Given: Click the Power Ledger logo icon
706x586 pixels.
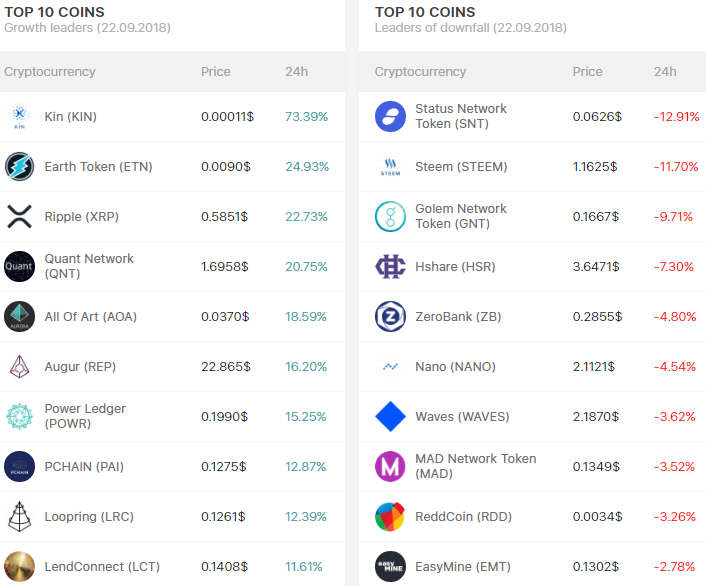Looking at the screenshot, I should pos(19,417).
